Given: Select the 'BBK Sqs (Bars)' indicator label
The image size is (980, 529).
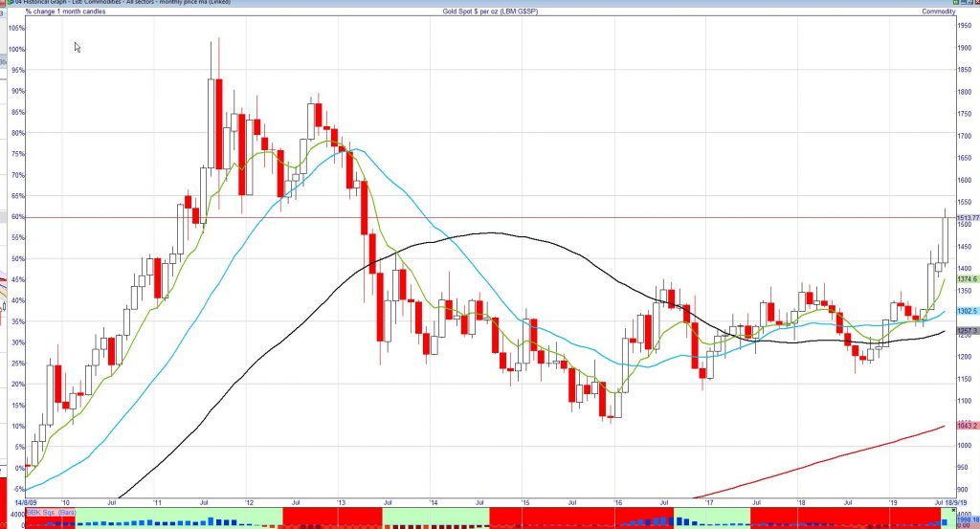Looking at the screenshot, I should 52,512.
